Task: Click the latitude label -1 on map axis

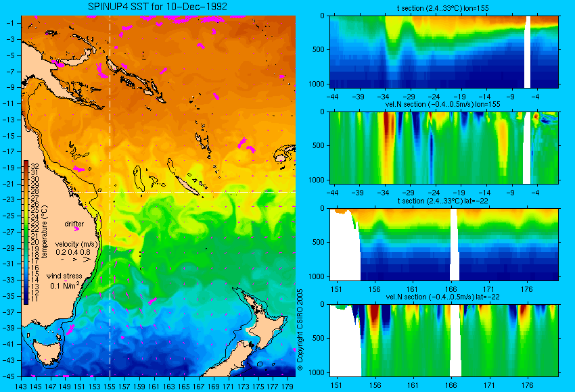Action: pyautogui.click(x=10, y=23)
